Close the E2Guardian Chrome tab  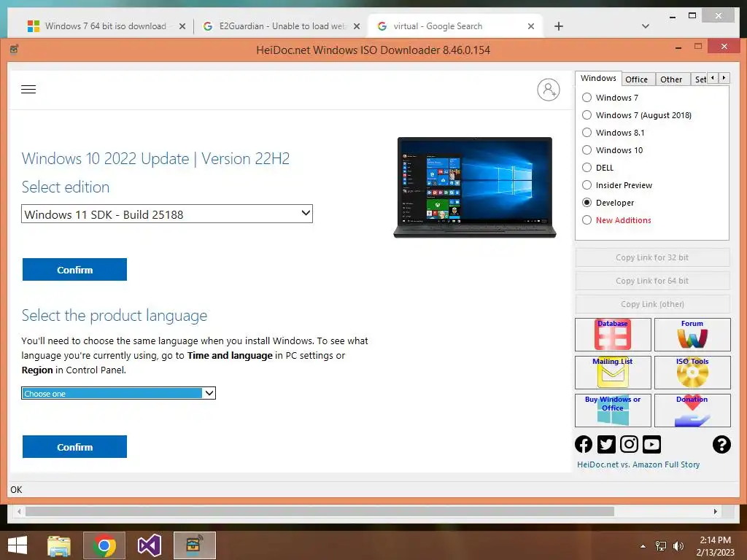[356, 27]
